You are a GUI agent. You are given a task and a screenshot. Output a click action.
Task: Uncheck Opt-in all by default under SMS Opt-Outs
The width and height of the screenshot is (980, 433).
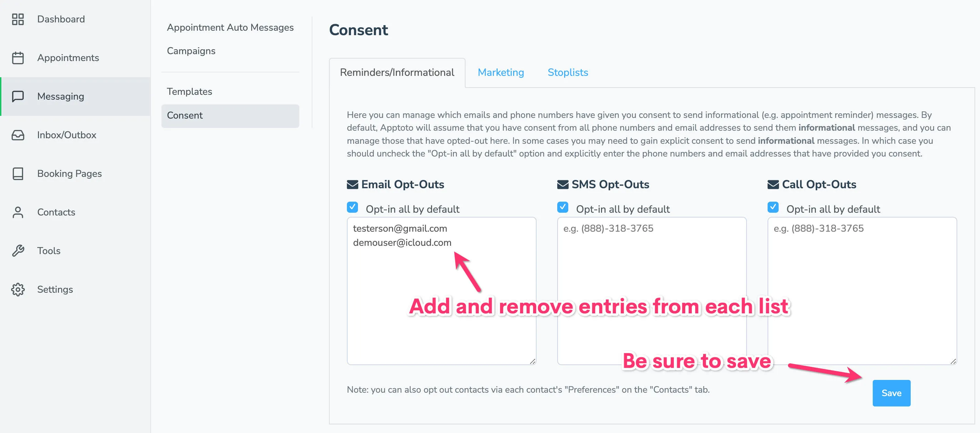click(563, 207)
